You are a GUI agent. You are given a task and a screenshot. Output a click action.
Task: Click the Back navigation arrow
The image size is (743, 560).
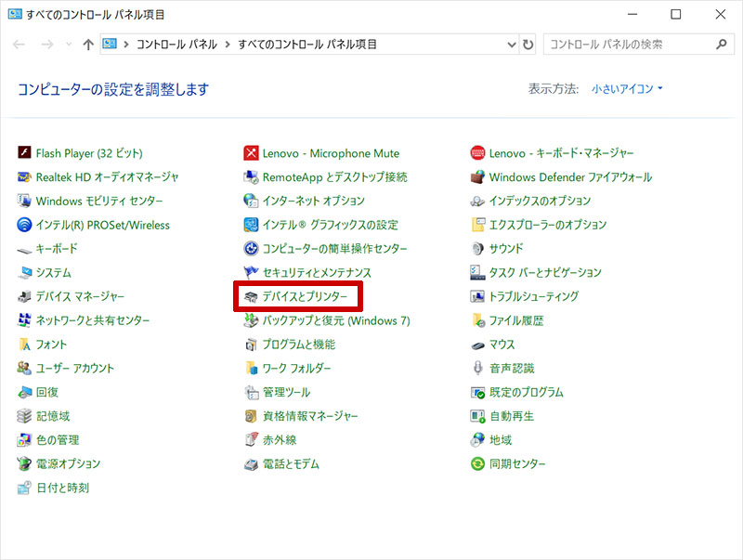pos(19,45)
